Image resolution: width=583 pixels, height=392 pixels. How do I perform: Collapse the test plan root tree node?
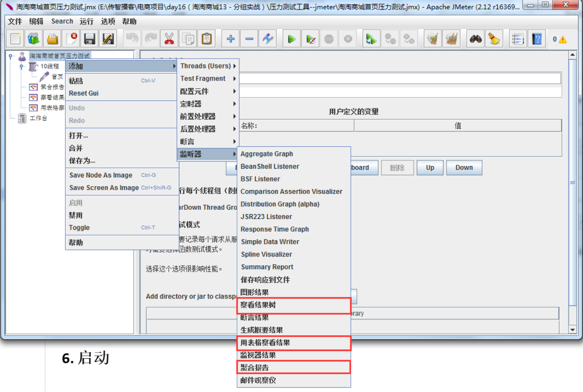click(10, 56)
